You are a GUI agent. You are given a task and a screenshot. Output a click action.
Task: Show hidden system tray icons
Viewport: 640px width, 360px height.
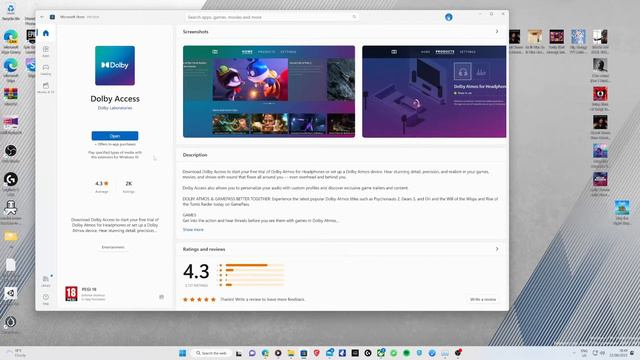click(x=574, y=353)
